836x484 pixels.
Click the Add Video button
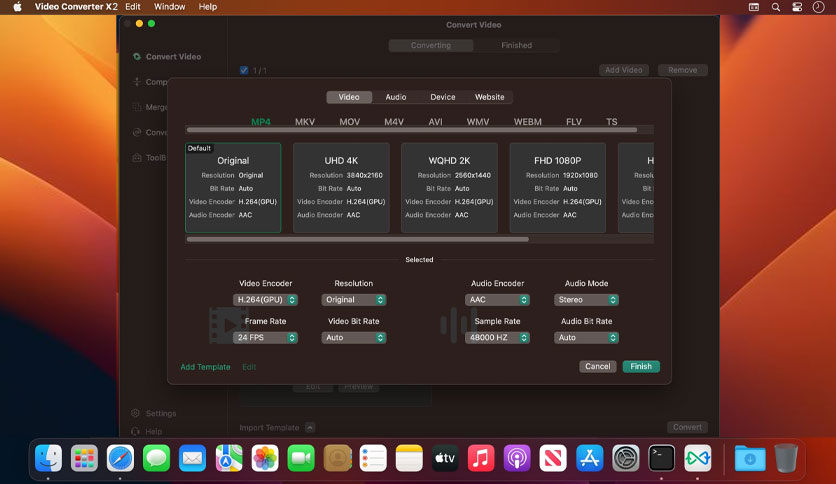(624, 70)
